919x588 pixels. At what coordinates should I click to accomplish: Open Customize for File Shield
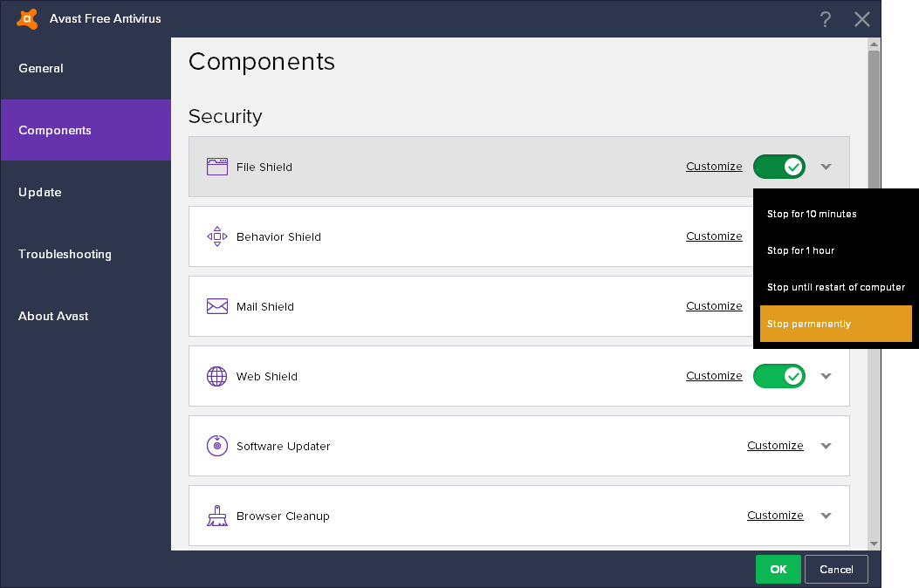(714, 167)
